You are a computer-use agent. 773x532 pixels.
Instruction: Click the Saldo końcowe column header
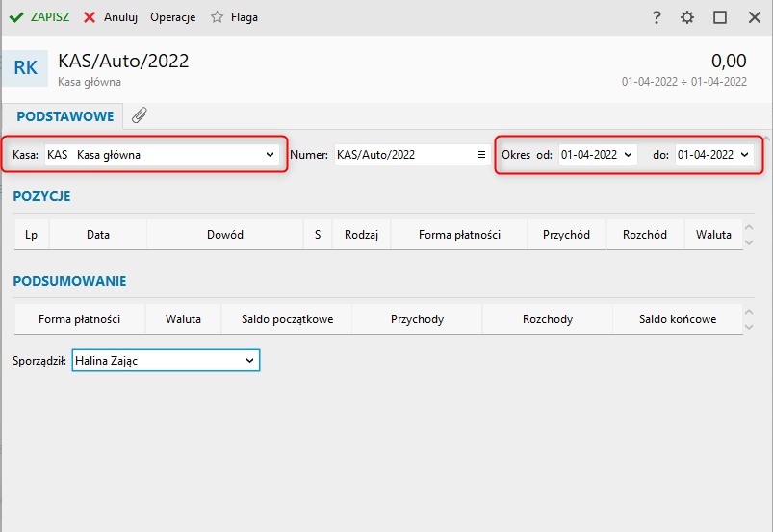(x=678, y=319)
